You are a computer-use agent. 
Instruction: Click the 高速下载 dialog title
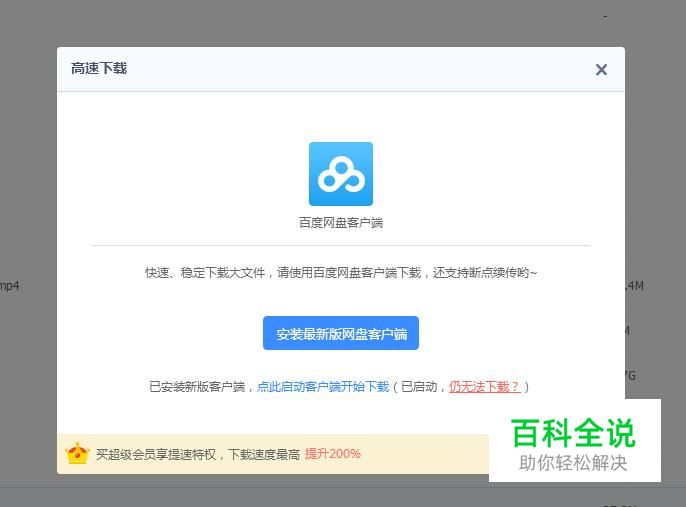[x=99, y=69]
